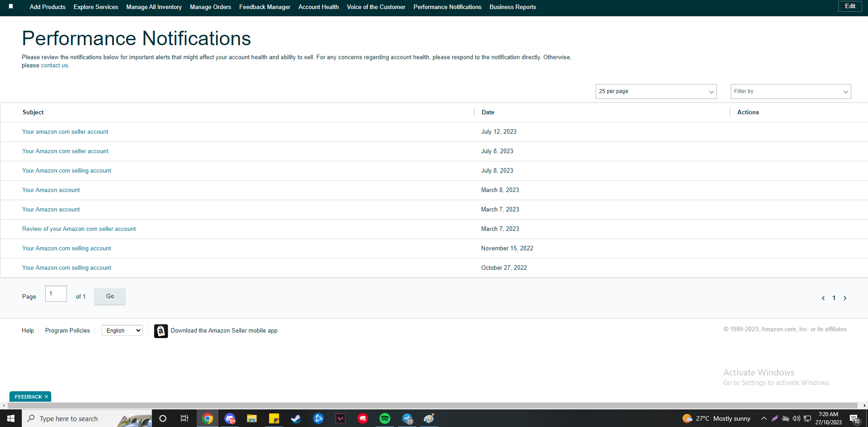Viewport: 868px width, 427px height.
Task: Launch Valorant from the taskbar
Action: click(341, 418)
